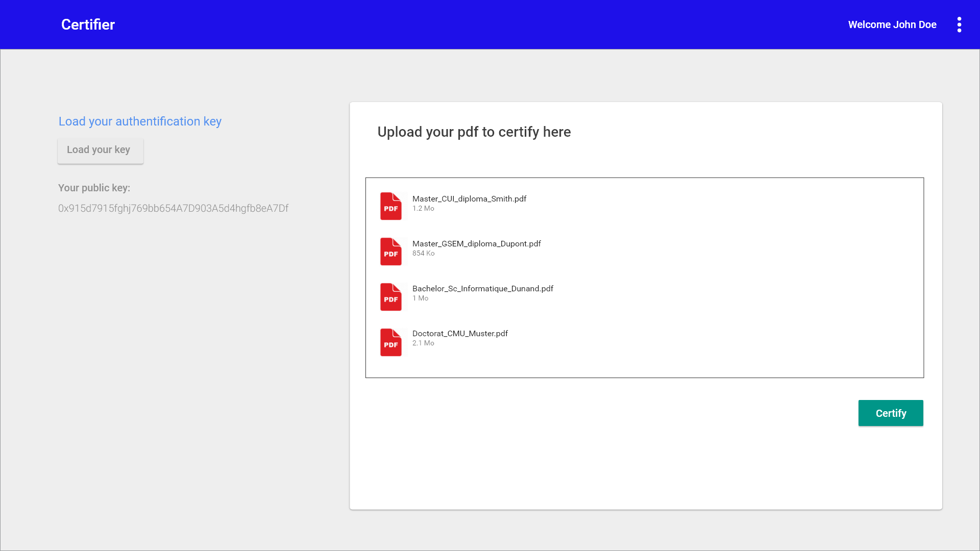Screen dimensions: 980x551
Task: Click the Certifier logo text in the header
Action: click(87, 24)
